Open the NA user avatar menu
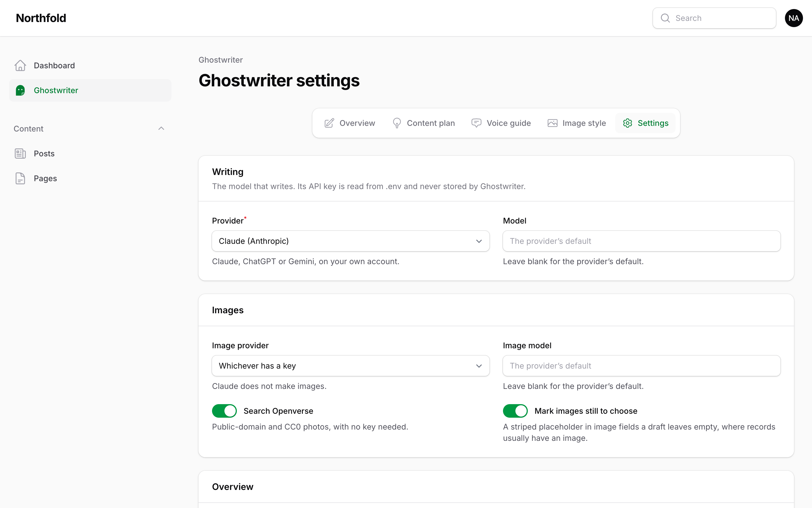This screenshot has width=812, height=508. point(794,18)
